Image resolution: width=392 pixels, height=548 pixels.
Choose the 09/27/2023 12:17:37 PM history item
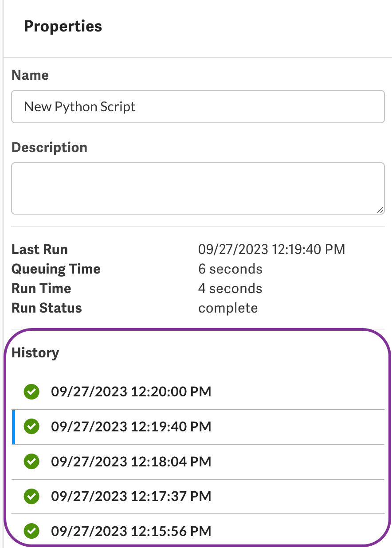131,496
